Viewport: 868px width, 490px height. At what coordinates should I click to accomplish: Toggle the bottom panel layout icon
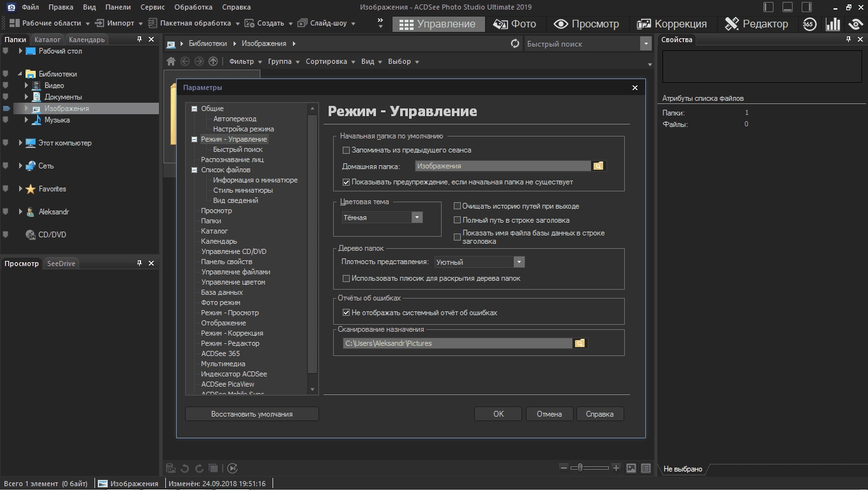[x=788, y=7]
